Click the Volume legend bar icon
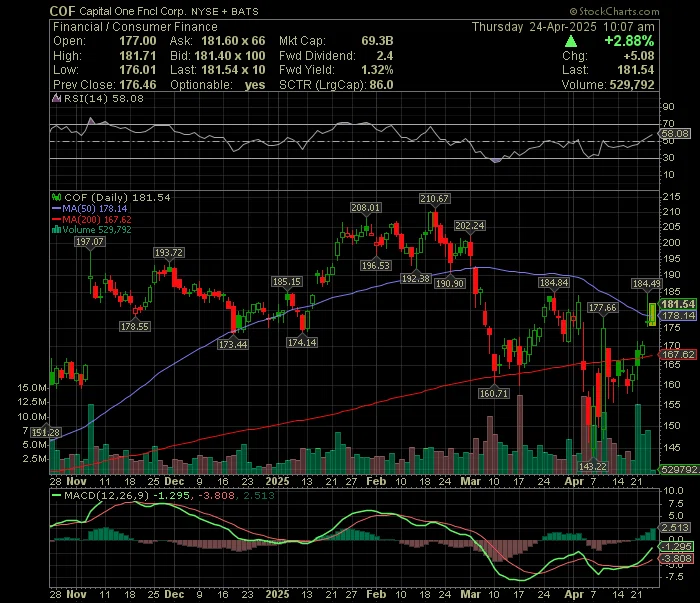The image size is (700, 603). [x=56, y=230]
